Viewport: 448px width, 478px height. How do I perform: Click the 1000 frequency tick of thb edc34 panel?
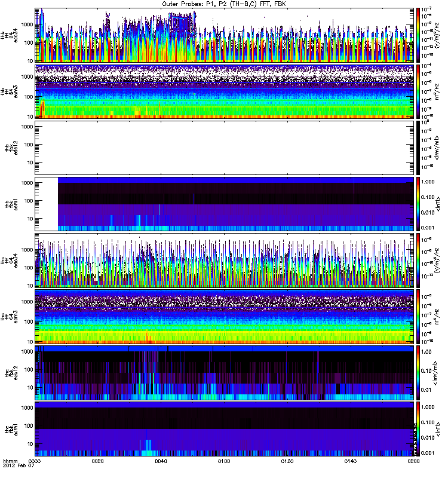coord(27,24)
